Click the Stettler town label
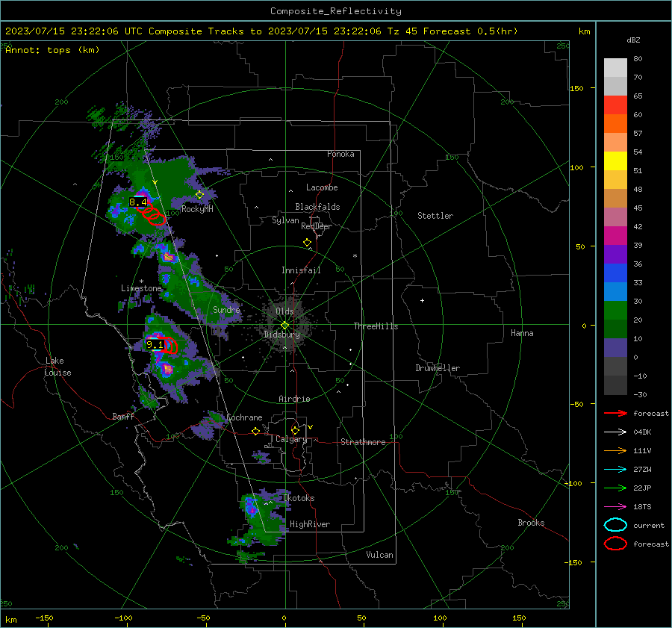This screenshot has height=628, width=672. pos(435,216)
